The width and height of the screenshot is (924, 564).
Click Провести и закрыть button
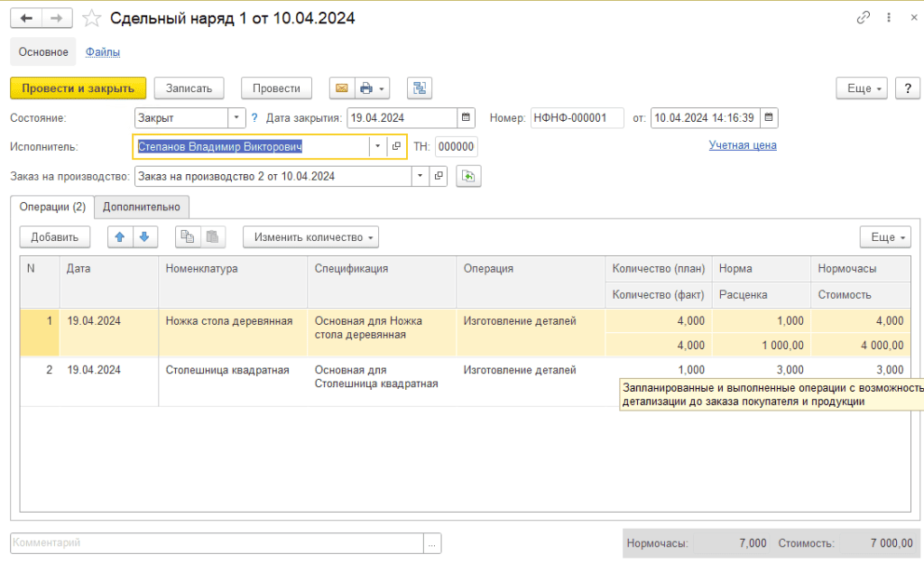coord(78,88)
